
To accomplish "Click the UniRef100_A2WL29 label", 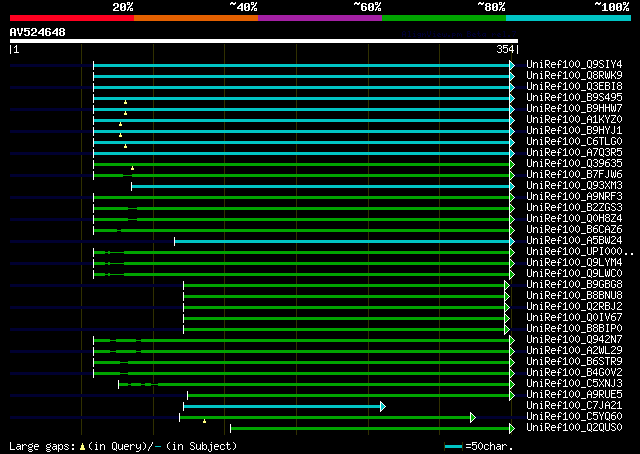I will (574, 351).
